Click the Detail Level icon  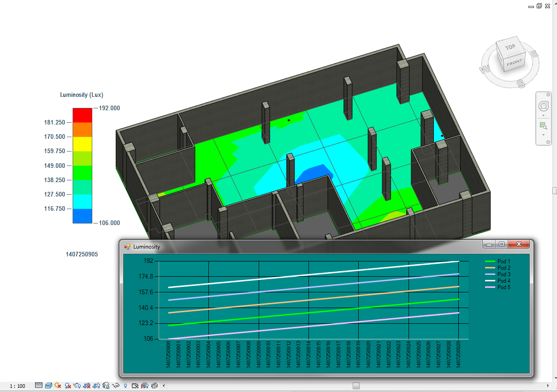pos(39,385)
